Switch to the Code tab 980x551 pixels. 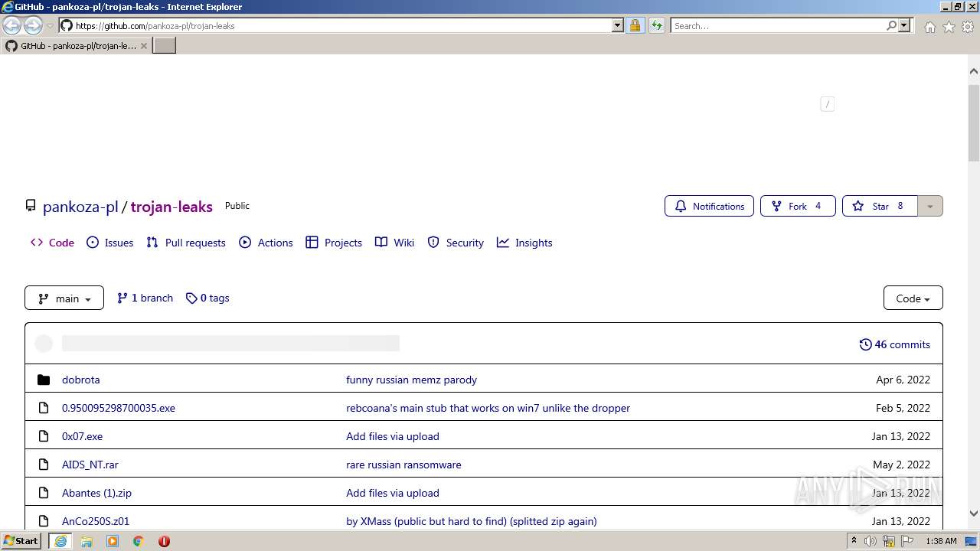click(x=52, y=243)
